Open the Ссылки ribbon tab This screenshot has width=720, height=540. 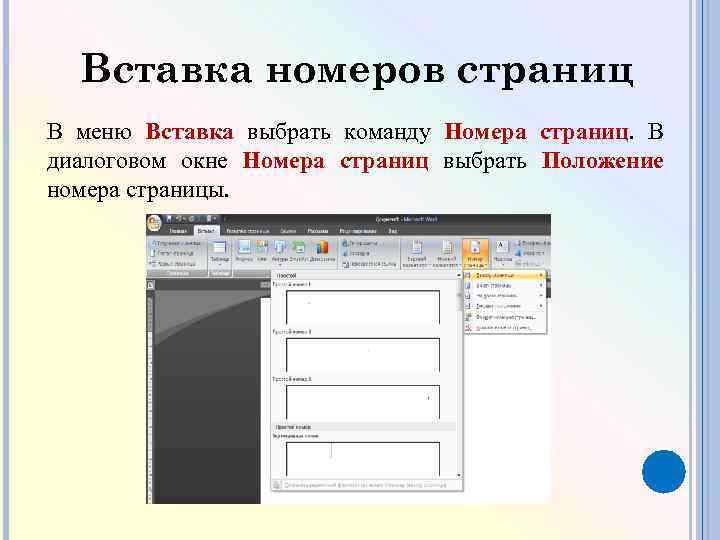click(x=288, y=231)
